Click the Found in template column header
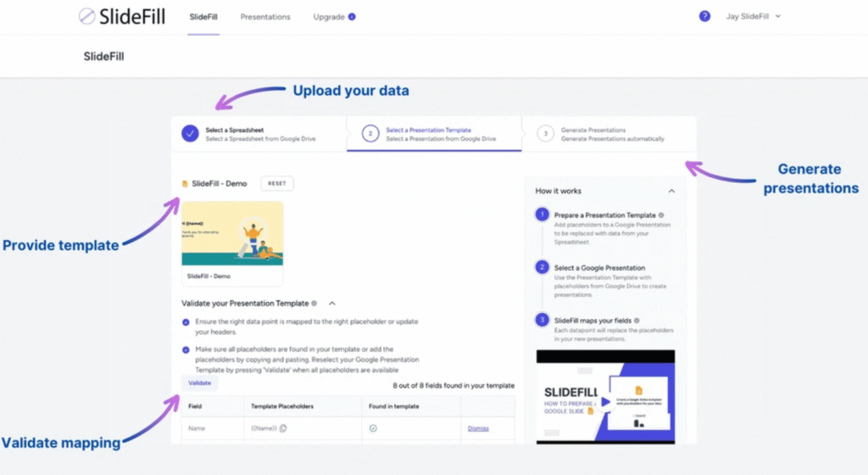Screen dimensions: 868x475 pos(394,406)
